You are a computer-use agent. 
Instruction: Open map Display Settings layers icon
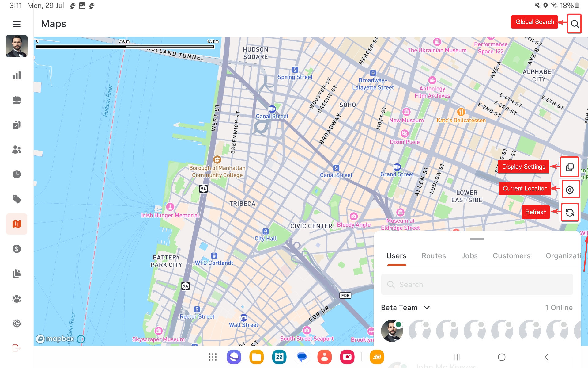pos(569,167)
